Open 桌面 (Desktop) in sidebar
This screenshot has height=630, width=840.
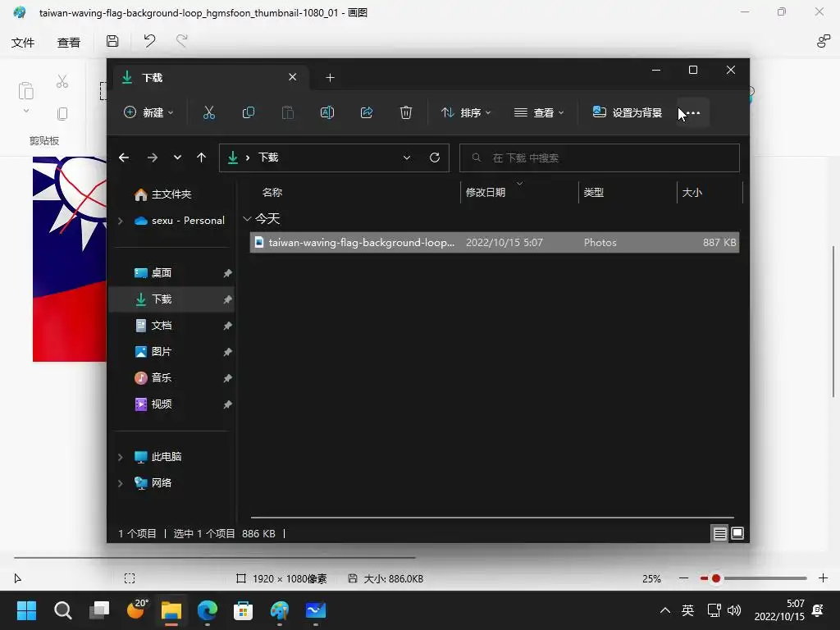tap(162, 272)
